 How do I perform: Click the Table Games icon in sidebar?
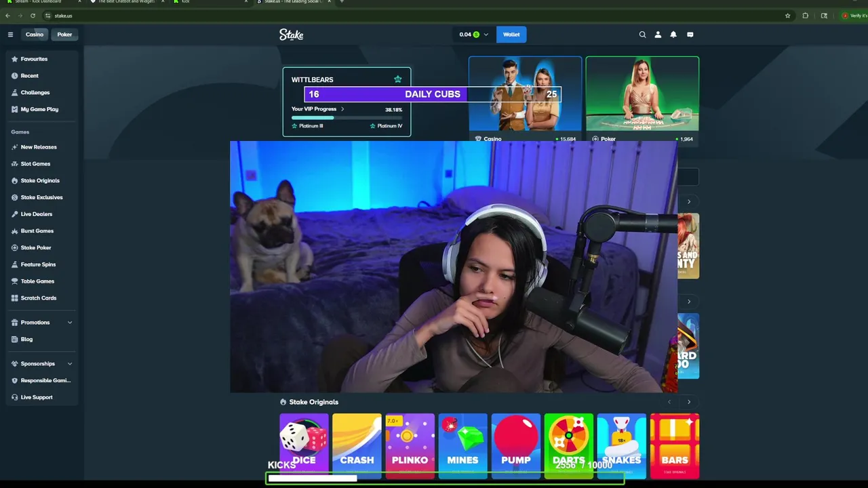(x=15, y=281)
